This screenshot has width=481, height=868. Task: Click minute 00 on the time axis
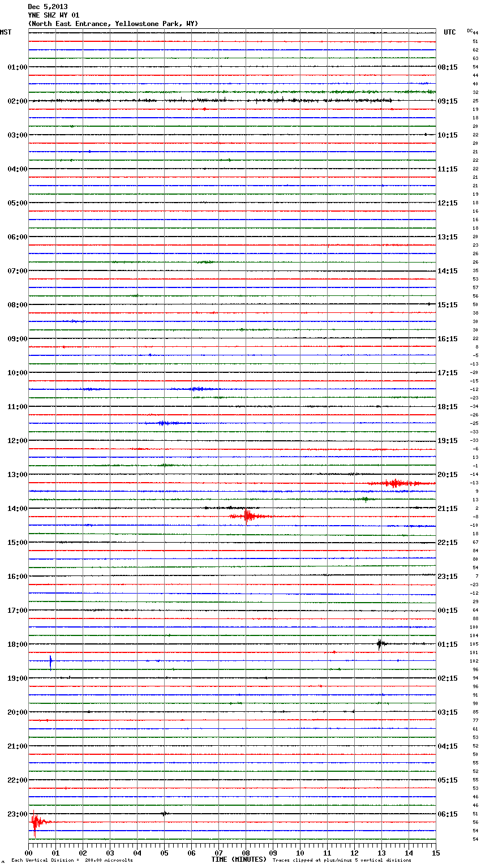click(28, 853)
